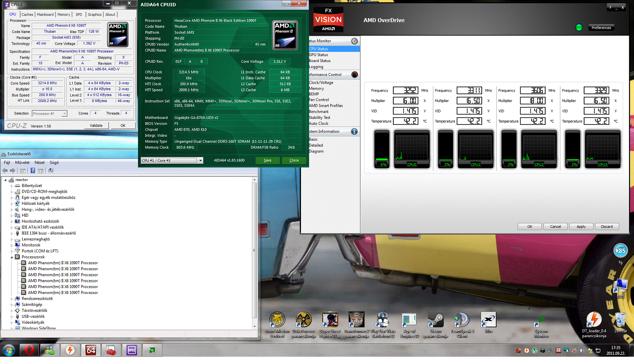Open the fg desktop icon
Screen dimensions: 634x364
[x=621, y=254]
